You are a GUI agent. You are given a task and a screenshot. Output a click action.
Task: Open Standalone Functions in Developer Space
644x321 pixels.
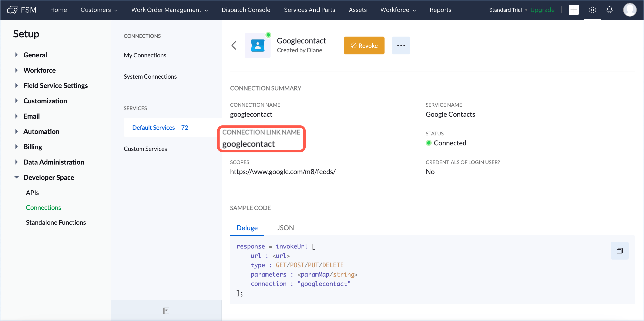(x=56, y=222)
